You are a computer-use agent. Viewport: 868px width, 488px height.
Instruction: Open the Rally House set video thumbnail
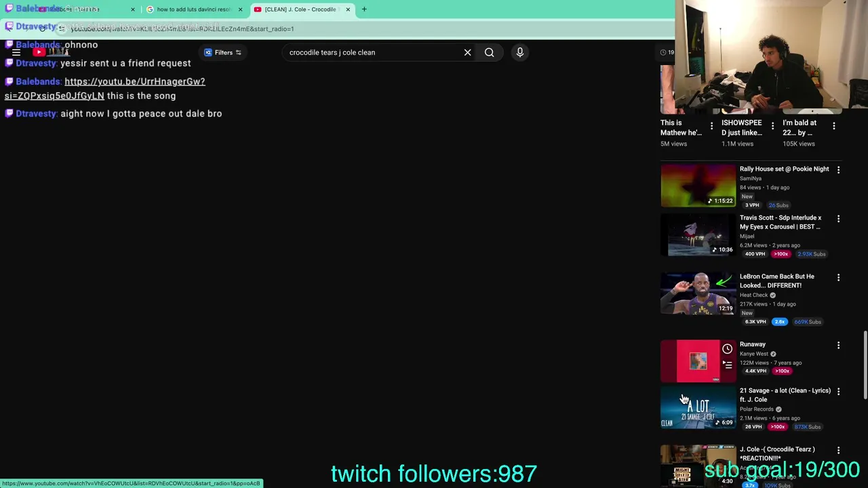click(x=698, y=185)
